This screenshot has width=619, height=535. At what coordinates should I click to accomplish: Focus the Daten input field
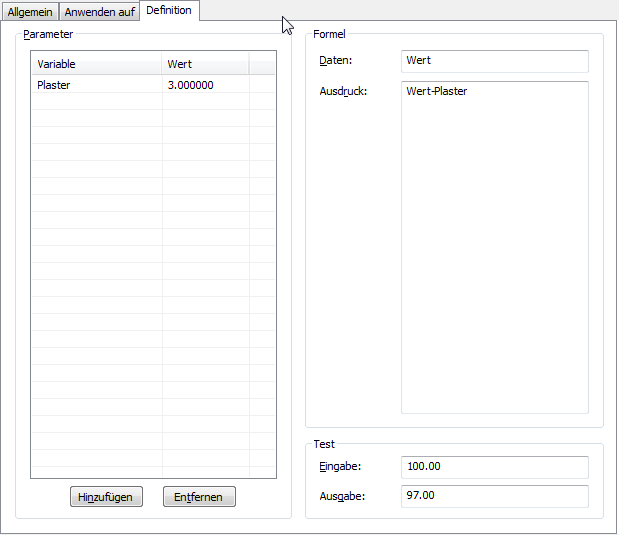point(495,61)
